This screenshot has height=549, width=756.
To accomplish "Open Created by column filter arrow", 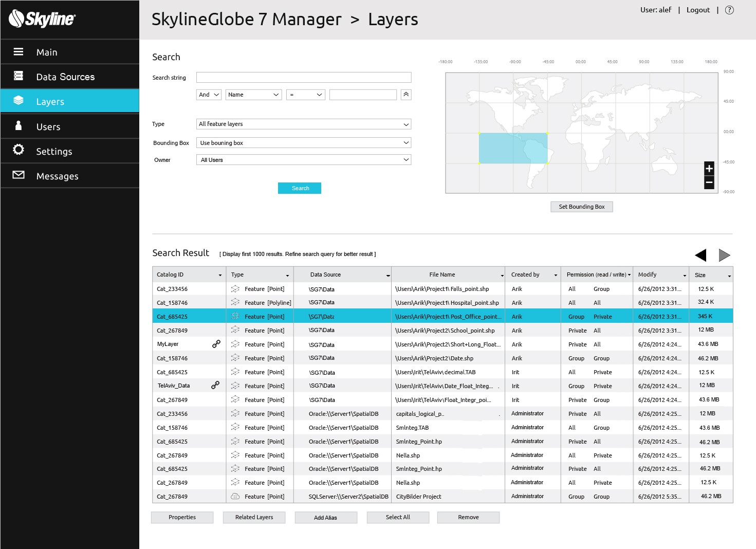I will pyautogui.click(x=556, y=276).
